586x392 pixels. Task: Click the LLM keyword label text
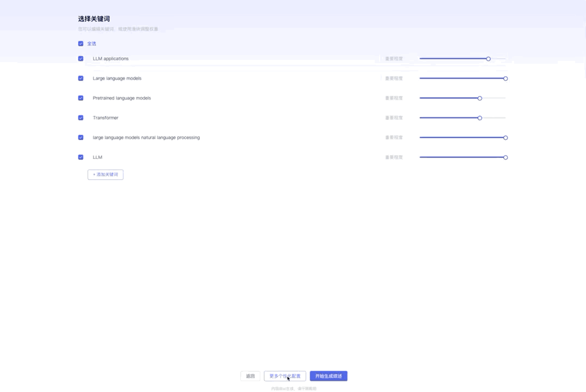pyautogui.click(x=97, y=157)
